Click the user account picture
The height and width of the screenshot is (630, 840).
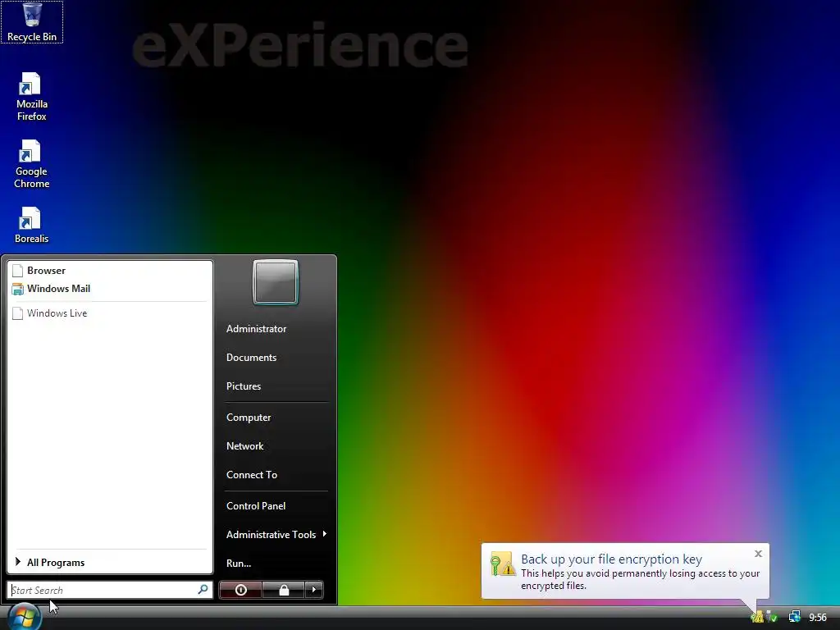click(x=276, y=282)
